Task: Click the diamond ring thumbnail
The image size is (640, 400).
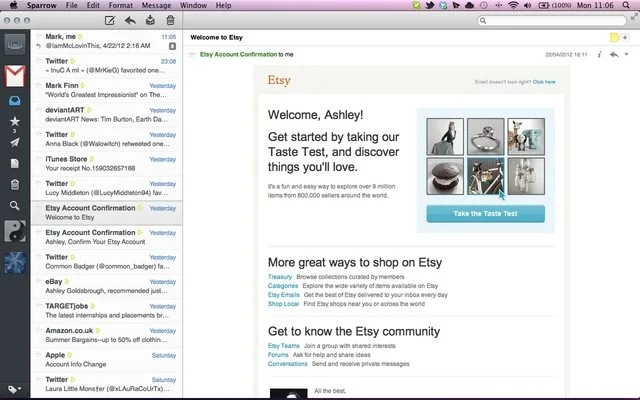Action: [485, 136]
